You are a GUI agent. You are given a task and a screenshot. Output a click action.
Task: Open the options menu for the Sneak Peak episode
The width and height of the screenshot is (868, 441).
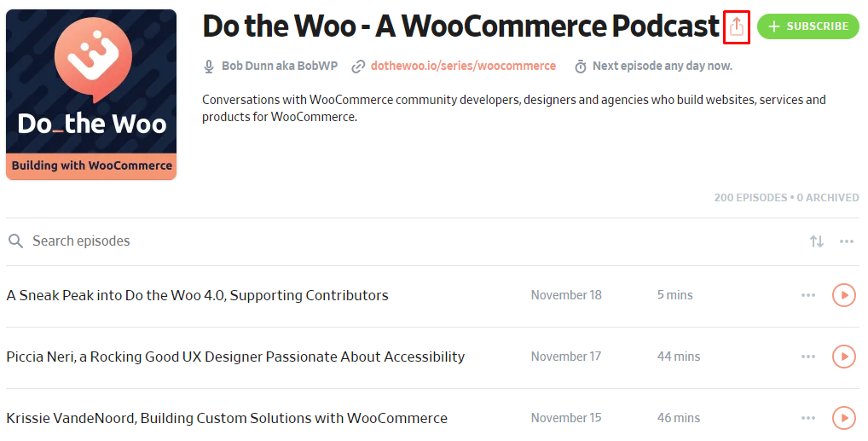[x=808, y=295]
